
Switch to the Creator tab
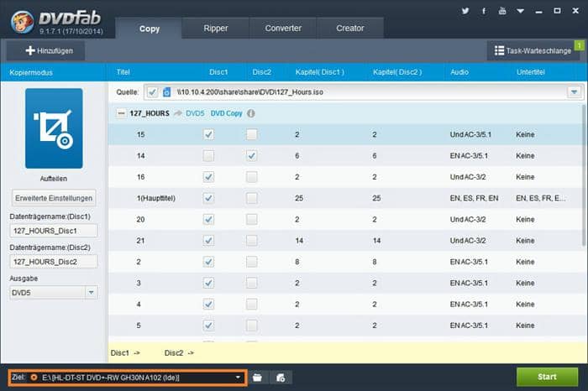[x=350, y=28]
